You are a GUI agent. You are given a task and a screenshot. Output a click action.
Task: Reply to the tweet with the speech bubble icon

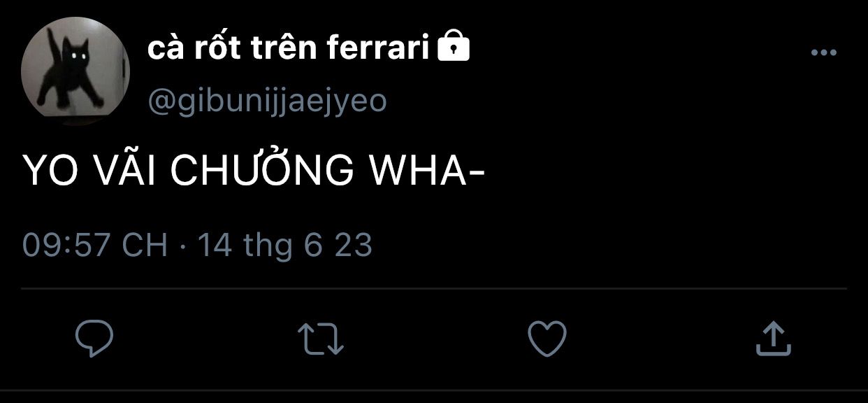point(94,338)
